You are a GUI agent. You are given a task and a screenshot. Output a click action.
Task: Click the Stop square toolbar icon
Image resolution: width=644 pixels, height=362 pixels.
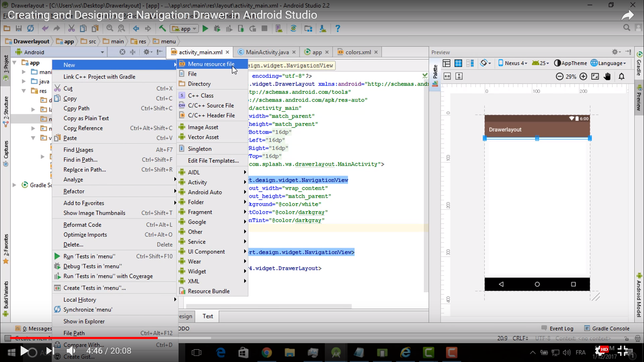264,29
